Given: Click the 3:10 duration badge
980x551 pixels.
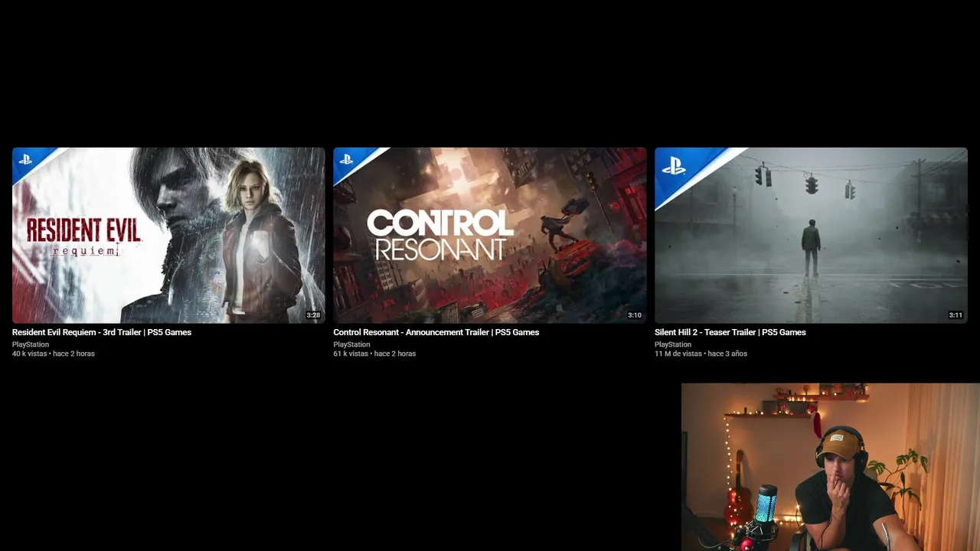Looking at the screenshot, I should tap(635, 315).
